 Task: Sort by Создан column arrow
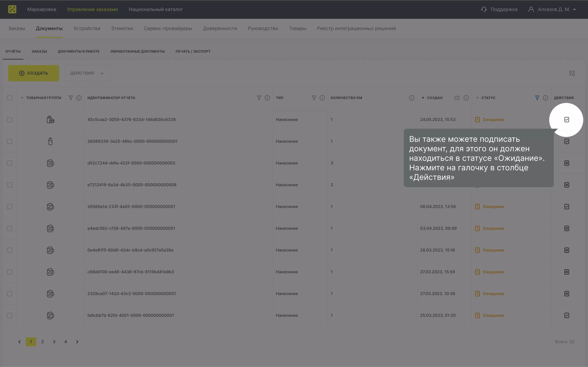coord(423,98)
